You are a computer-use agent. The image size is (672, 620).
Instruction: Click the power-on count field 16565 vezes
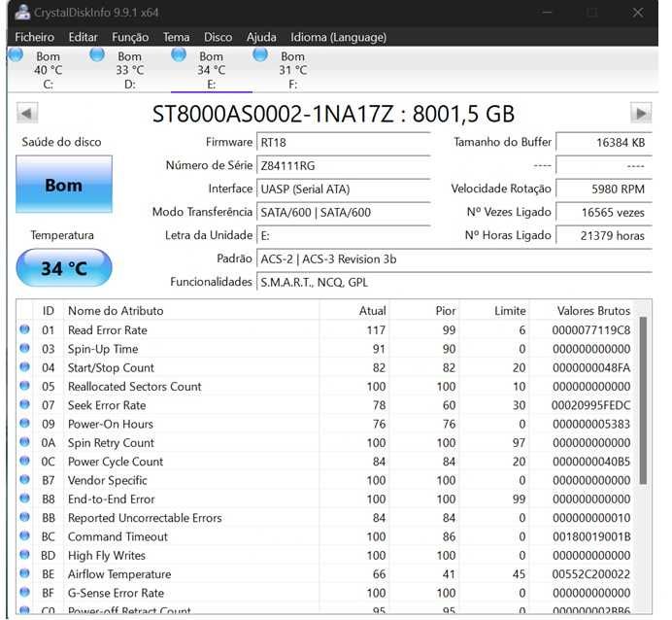pyautogui.click(x=604, y=212)
